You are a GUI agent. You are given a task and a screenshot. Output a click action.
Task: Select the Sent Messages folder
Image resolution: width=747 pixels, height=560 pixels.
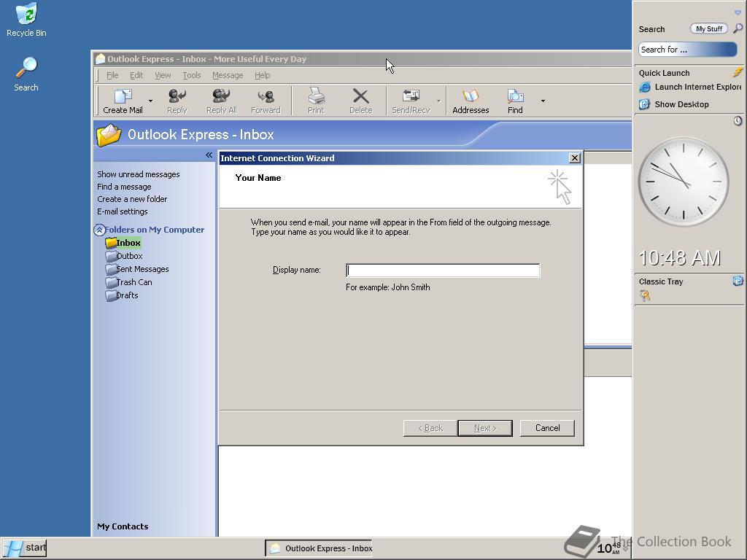click(x=137, y=269)
